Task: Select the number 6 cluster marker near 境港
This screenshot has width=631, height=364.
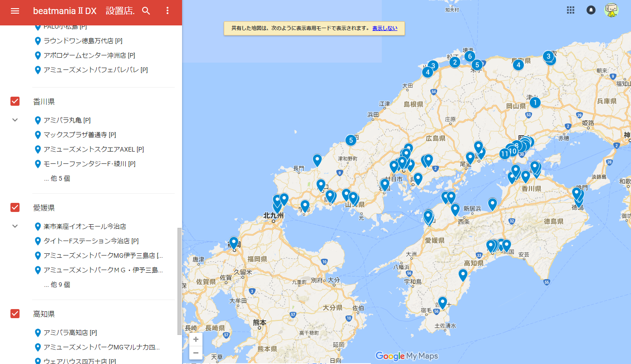Action: tap(469, 56)
